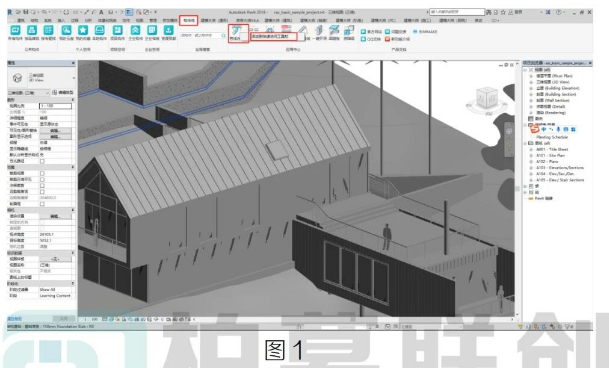Click the Autodesk Exchange X icon in title bar
The height and width of the screenshot is (368, 609).
point(548,12)
